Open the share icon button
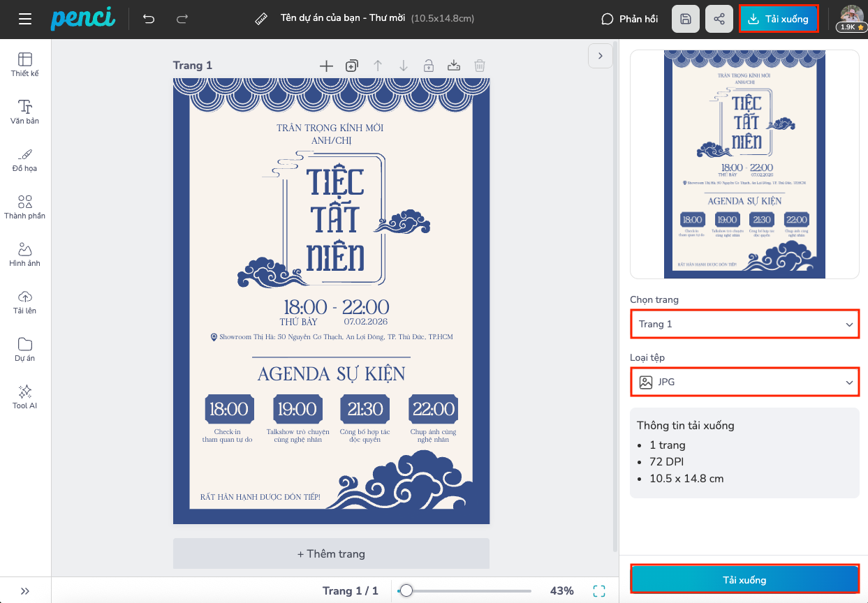This screenshot has height=603, width=868. click(719, 19)
